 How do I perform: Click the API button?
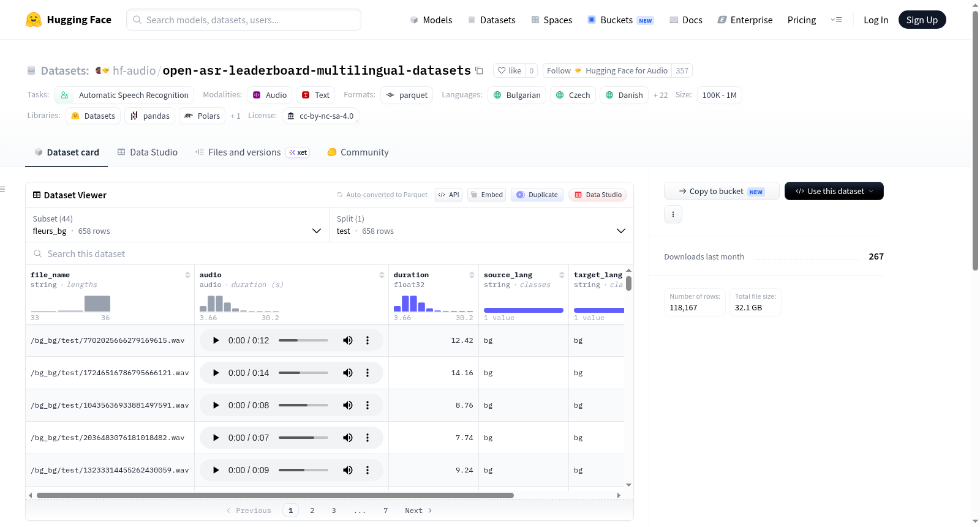pyautogui.click(x=448, y=195)
